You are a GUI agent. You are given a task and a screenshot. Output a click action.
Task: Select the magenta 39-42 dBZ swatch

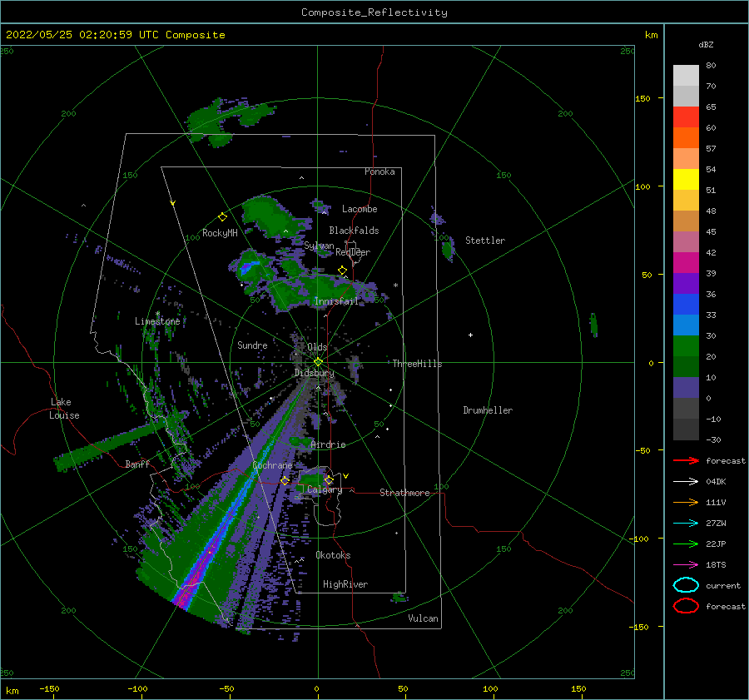click(686, 263)
